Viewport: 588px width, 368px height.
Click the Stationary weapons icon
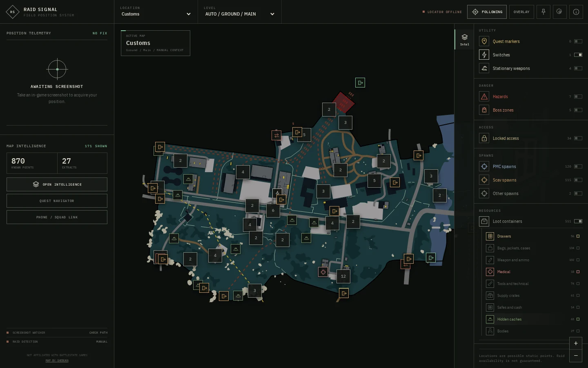484,68
